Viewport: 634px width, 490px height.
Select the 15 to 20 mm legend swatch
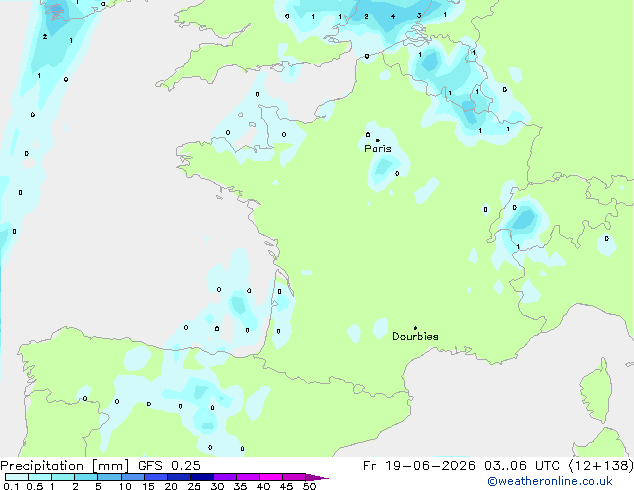(156, 477)
